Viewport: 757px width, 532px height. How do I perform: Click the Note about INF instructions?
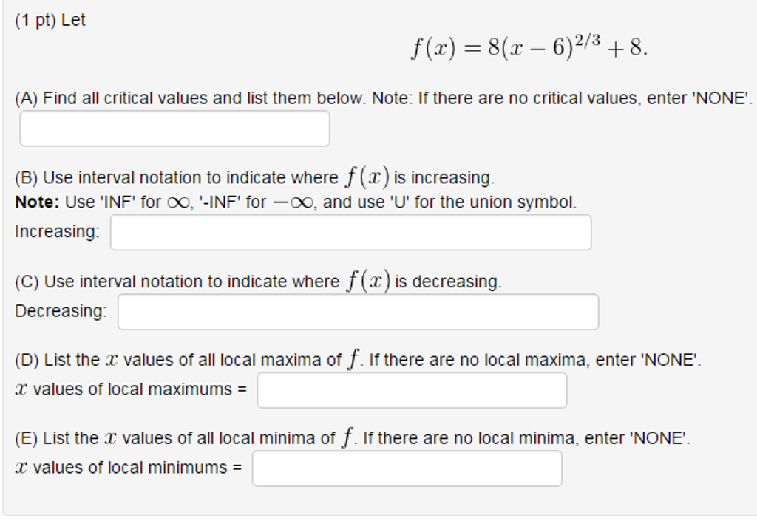coord(296,200)
